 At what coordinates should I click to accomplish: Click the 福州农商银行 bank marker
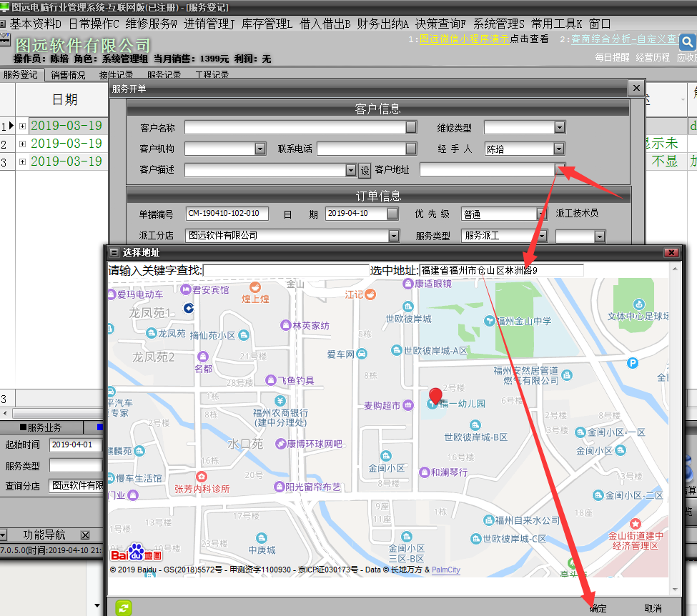click(x=280, y=400)
